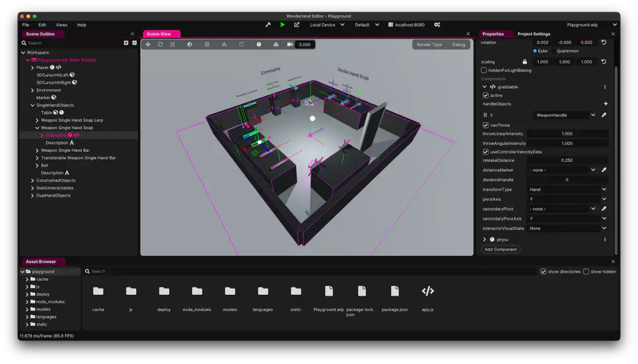Click the camera icon in Scene View
The image size is (638, 364).
click(290, 45)
